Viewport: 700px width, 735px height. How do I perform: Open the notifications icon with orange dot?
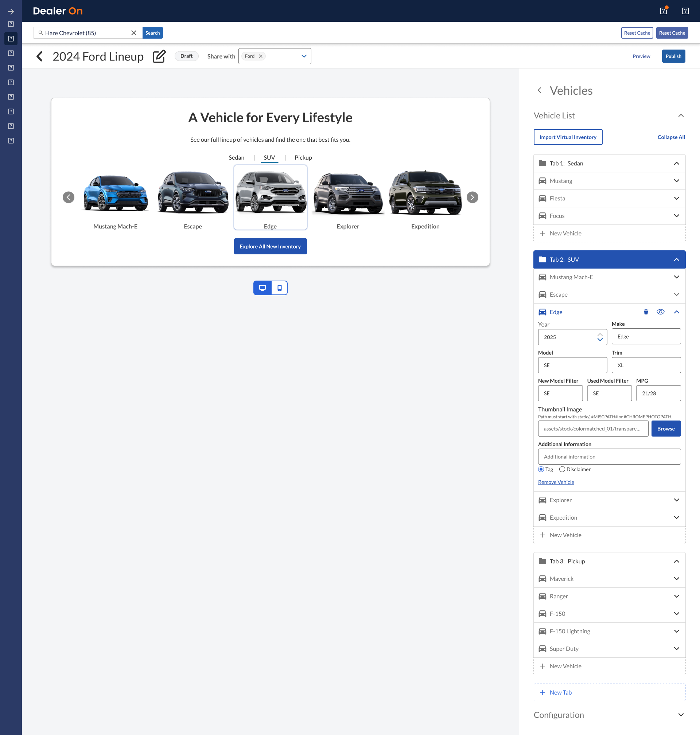(x=664, y=11)
